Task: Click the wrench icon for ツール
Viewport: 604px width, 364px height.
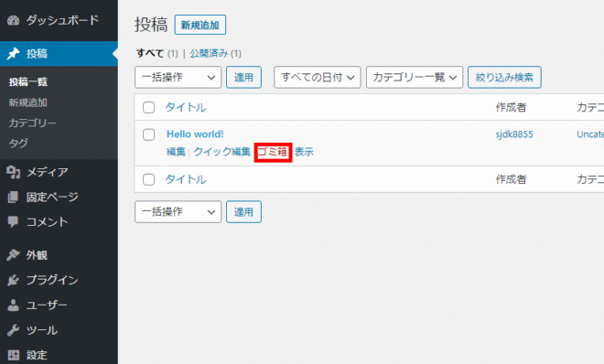Action: click(13, 330)
